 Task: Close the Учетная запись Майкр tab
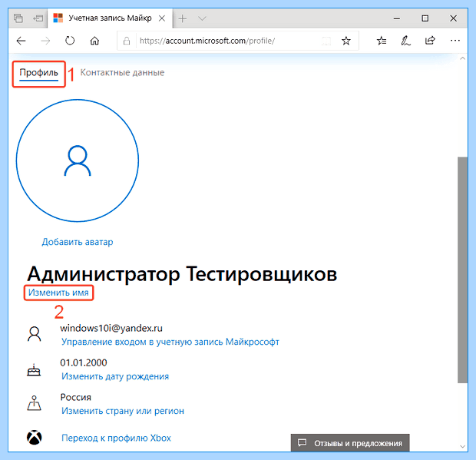[162, 18]
